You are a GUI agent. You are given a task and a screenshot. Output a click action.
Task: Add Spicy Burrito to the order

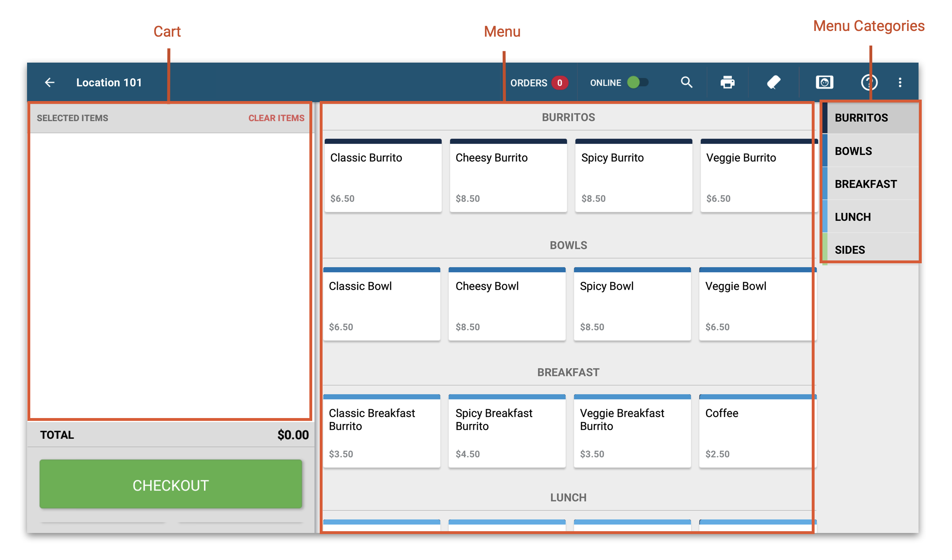pos(633,176)
